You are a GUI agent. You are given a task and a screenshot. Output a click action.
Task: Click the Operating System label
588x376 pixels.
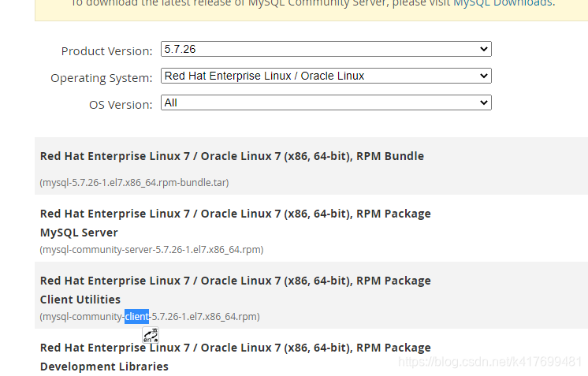pyautogui.click(x=102, y=78)
